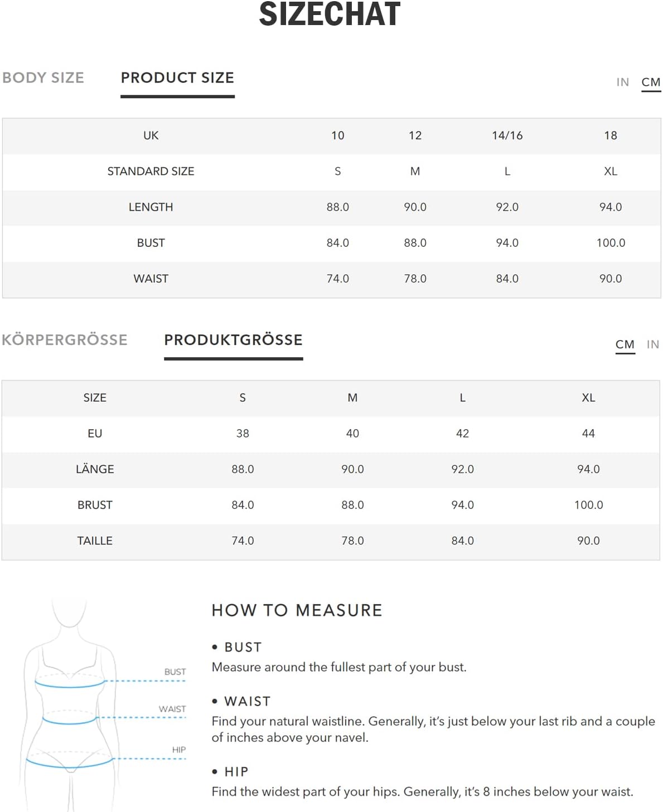Click the HOW TO MEASURE heading
The width and height of the screenshot is (663, 812).
[297, 610]
